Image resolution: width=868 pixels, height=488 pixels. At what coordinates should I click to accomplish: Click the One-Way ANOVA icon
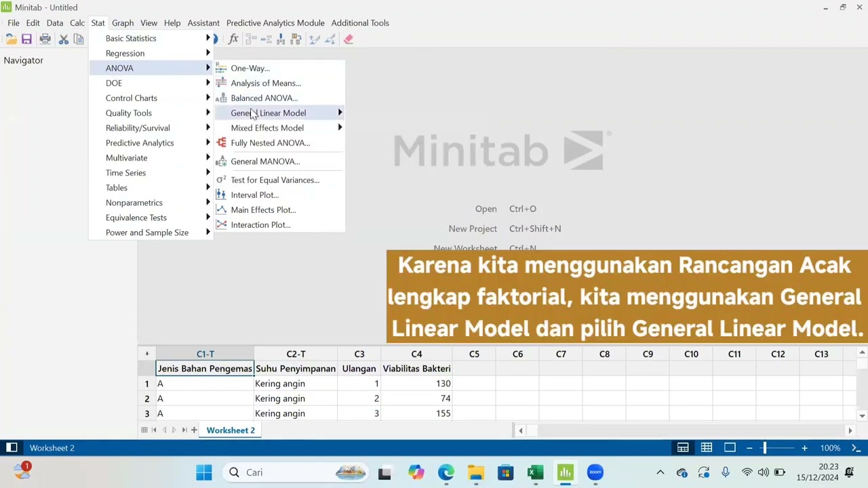221,68
